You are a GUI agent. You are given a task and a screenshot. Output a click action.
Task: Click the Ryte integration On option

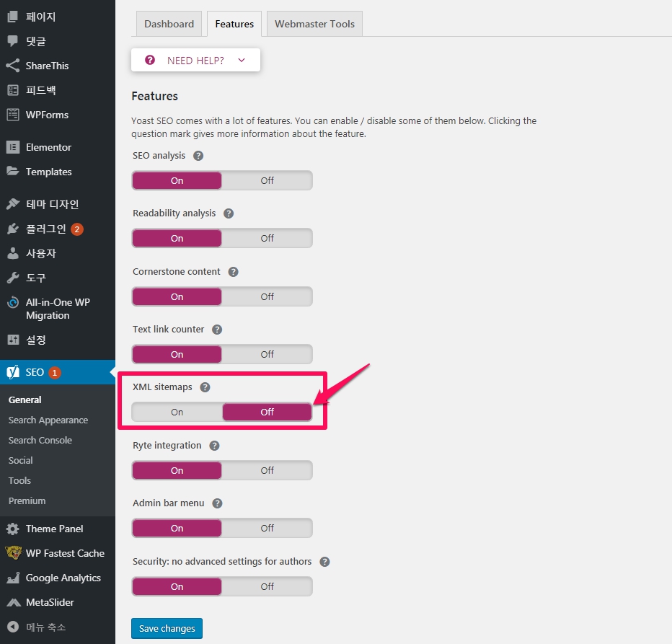click(177, 470)
